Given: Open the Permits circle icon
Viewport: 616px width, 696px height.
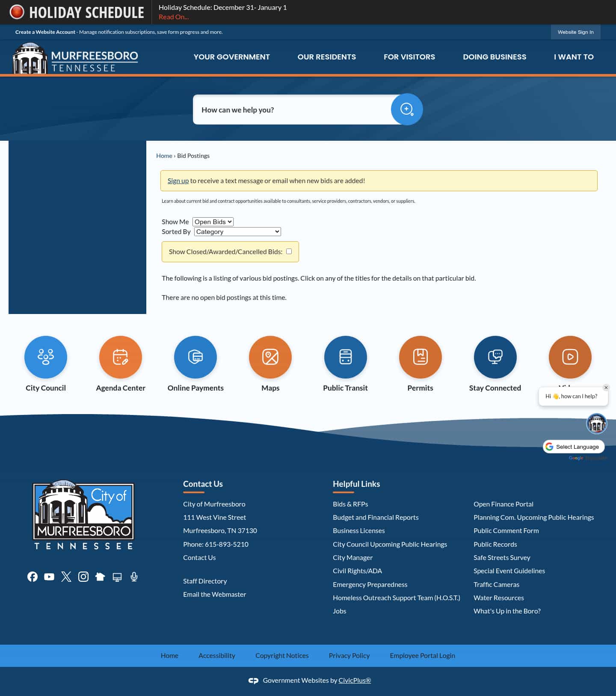Looking at the screenshot, I should tap(421, 357).
